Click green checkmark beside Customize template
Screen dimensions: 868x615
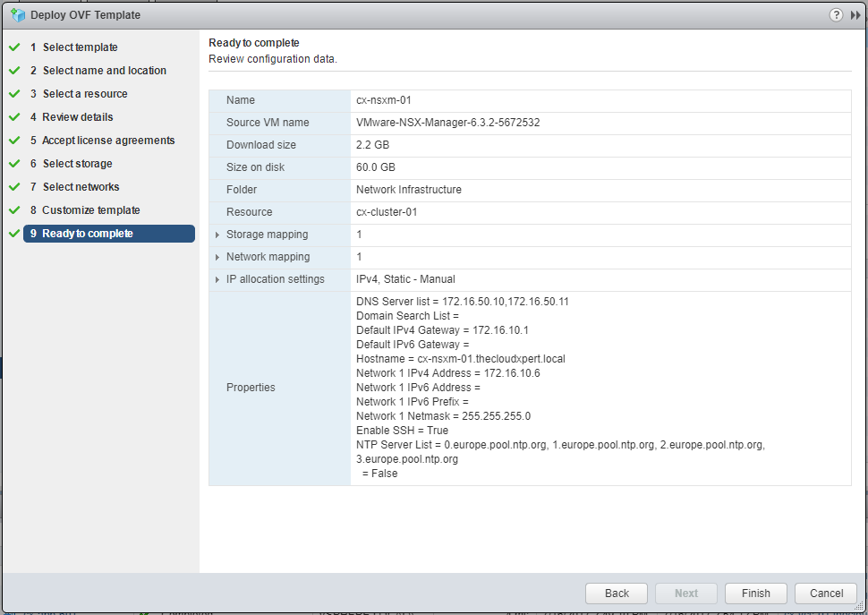tap(14, 210)
